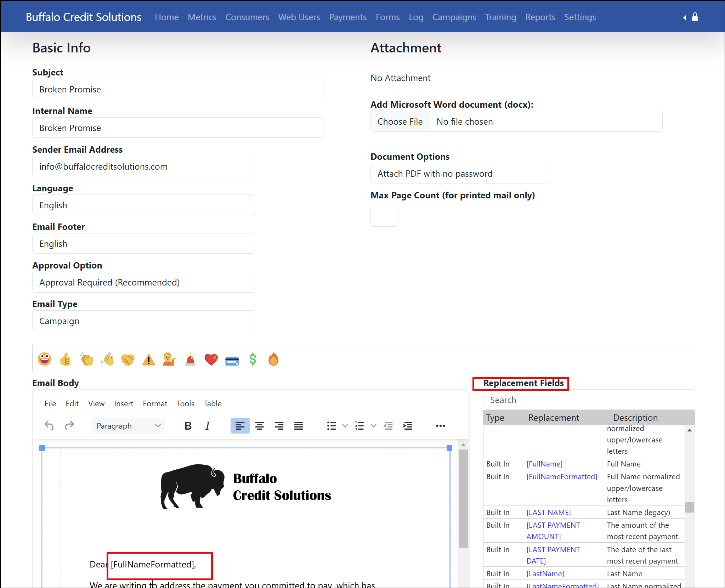Insert the [FullName] replacement field

click(x=544, y=464)
